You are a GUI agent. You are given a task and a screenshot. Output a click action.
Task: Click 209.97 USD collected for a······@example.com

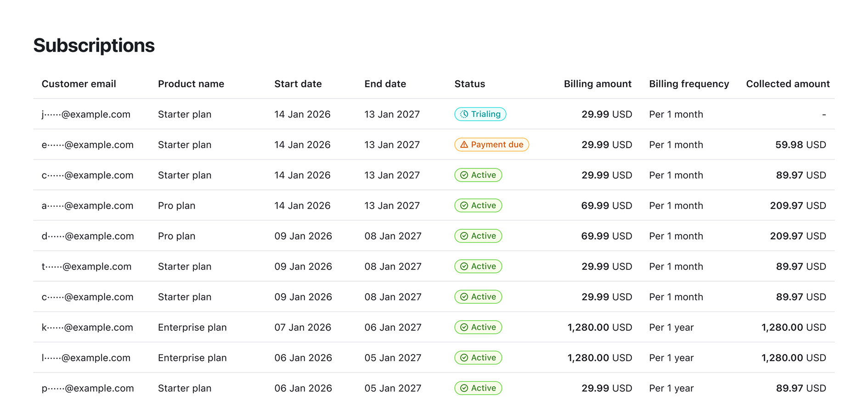coord(798,206)
